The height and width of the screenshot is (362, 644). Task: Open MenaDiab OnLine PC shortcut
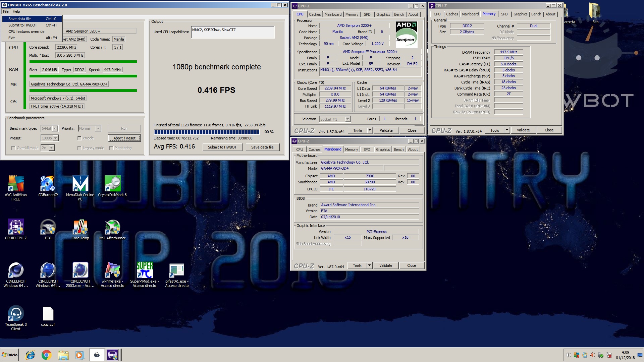[80, 188]
